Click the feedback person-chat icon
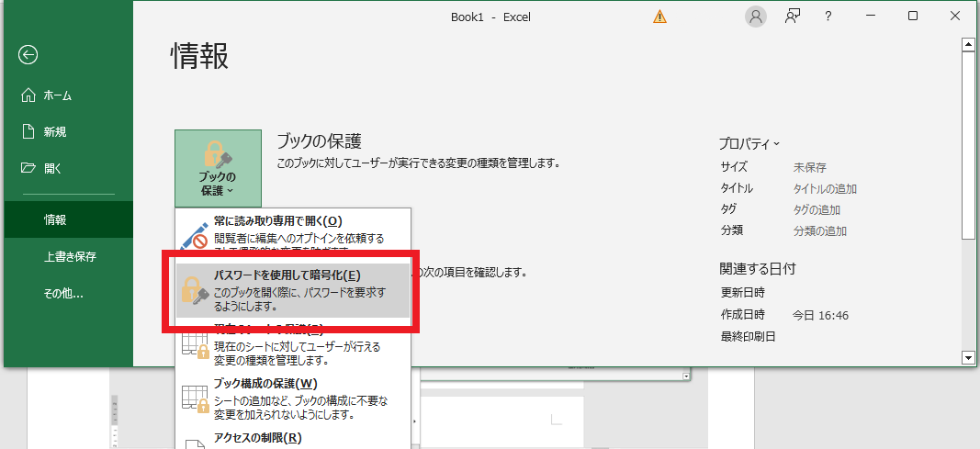This screenshot has height=449, width=980. click(x=794, y=17)
